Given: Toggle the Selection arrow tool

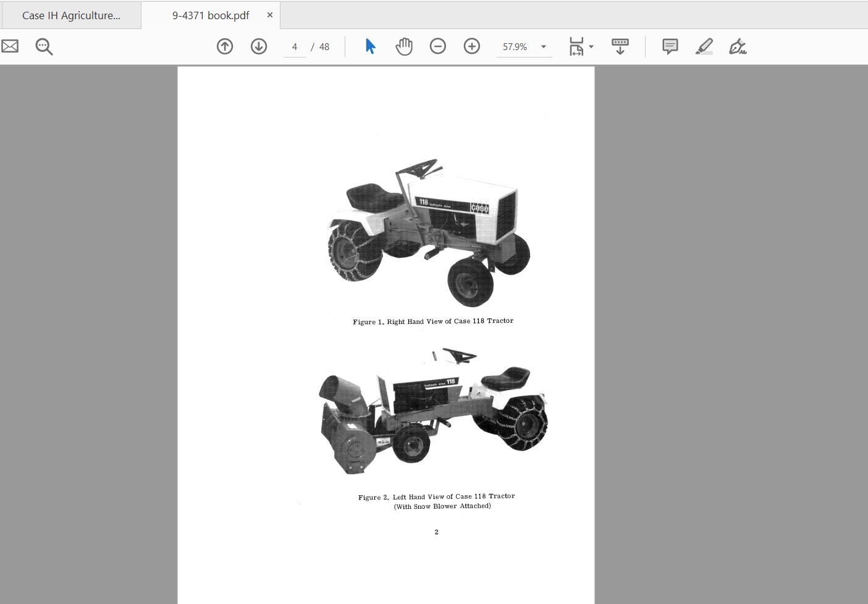Looking at the screenshot, I should pyautogui.click(x=369, y=46).
